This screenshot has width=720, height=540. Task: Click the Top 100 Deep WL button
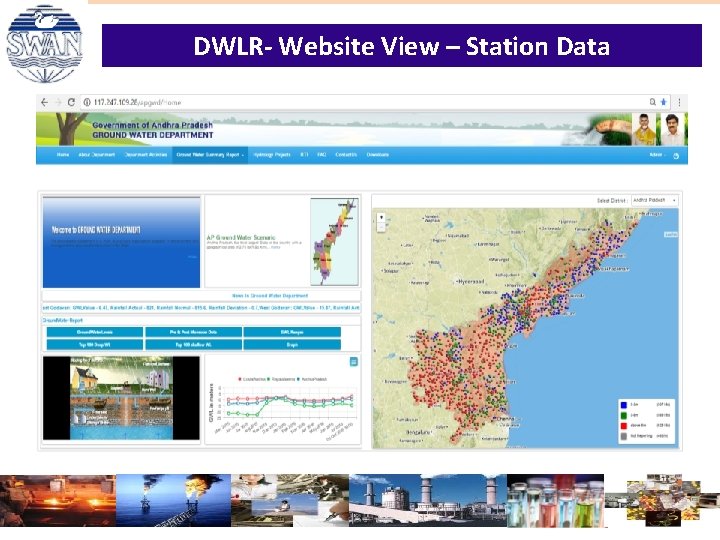[95, 344]
